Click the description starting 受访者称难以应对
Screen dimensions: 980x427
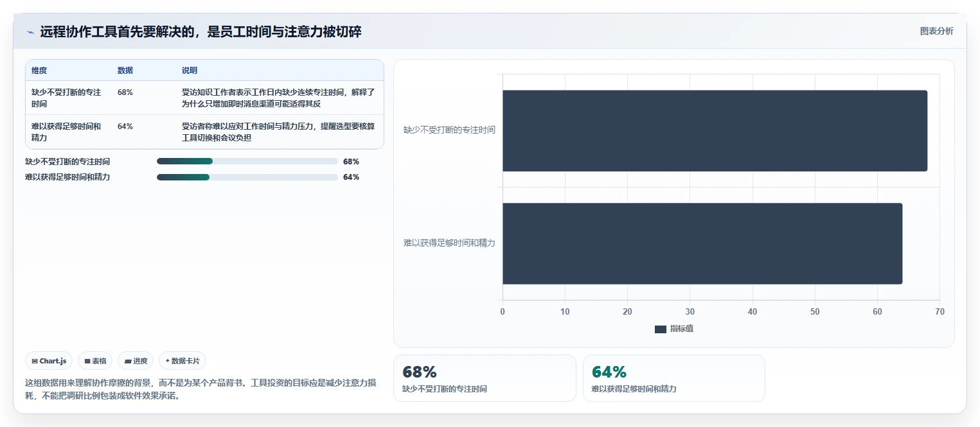278,132
